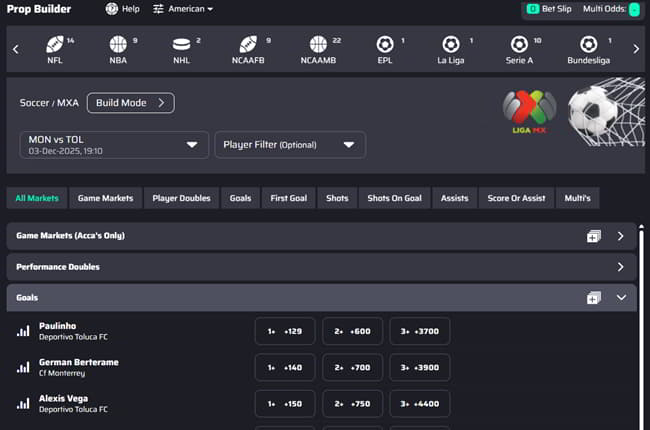Switch to Score Or Assist tab
Viewport: 650px width, 430px height.
click(x=516, y=198)
